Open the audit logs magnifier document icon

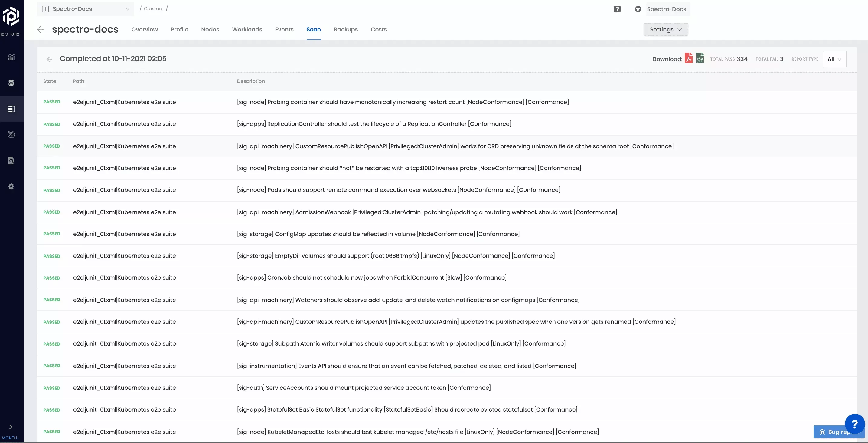(11, 160)
